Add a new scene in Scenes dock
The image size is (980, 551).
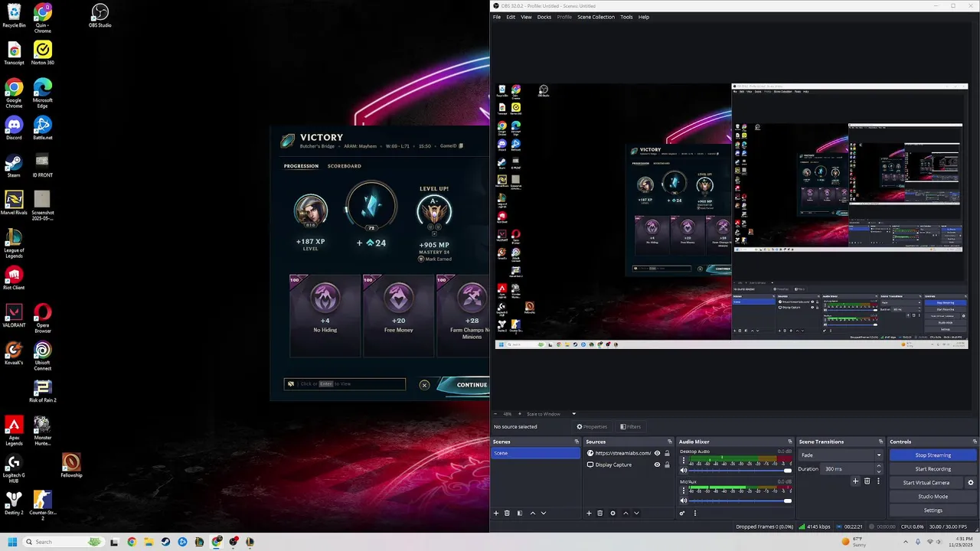pyautogui.click(x=496, y=514)
